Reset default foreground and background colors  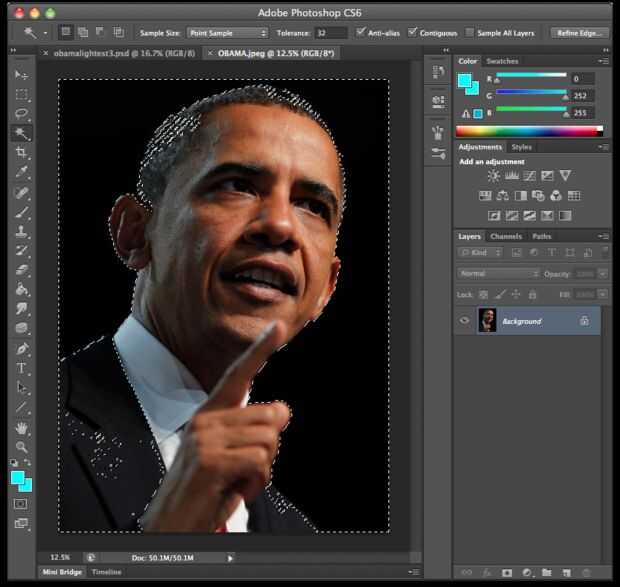click(x=14, y=462)
